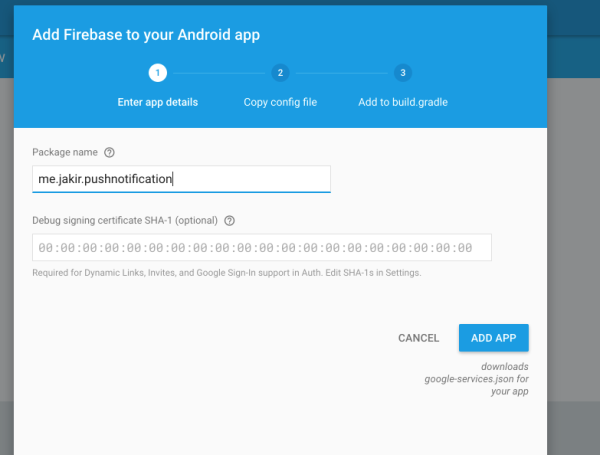Viewport: 600px width, 455px height.
Task: Click the step 1 circle indicator
Action: coord(156,72)
